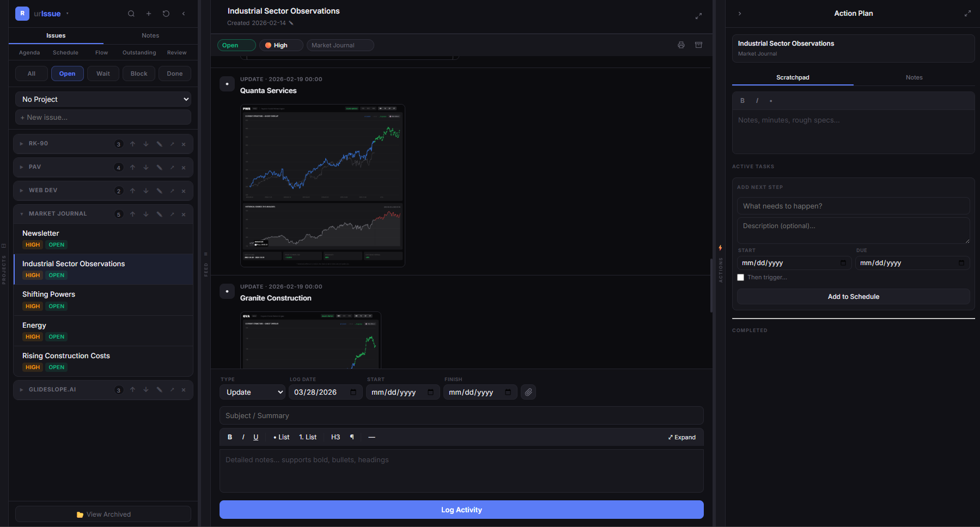Screen dimensions: 980x527
Task: Open the activity Type dropdown showing Update
Action: (x=252, y=392)
